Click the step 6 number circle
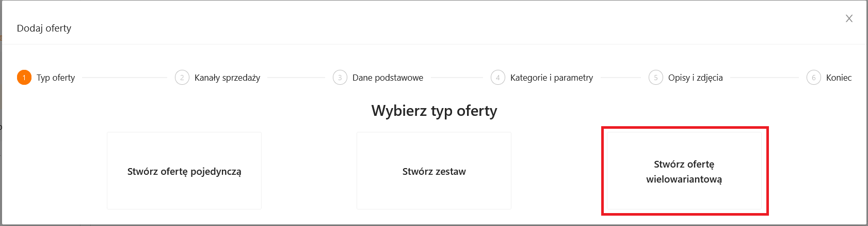 pos(814,78)
